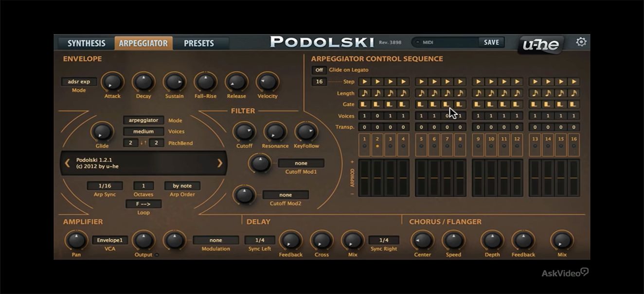The width and height of the screenshot is (644, 294).
Task: Click the chorus Feedback knob
Action: (x=523, y=240)
